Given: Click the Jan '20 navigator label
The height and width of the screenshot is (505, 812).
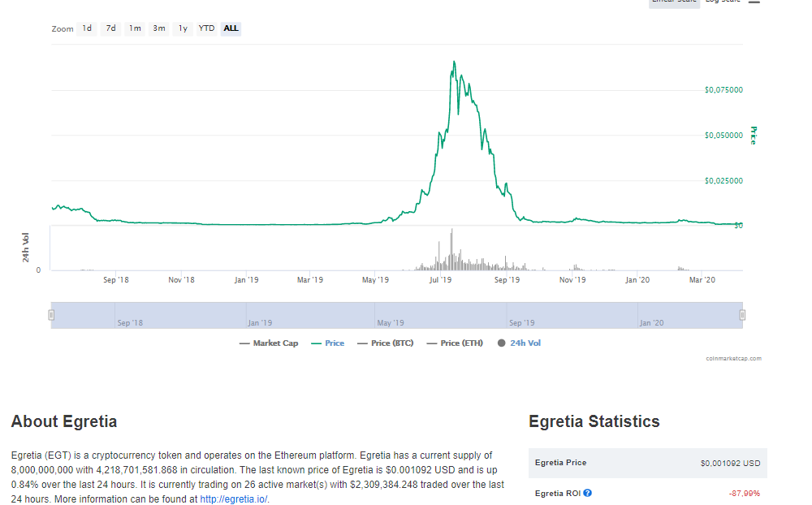Looking at the screenshot, I should (x=651, y=322).
